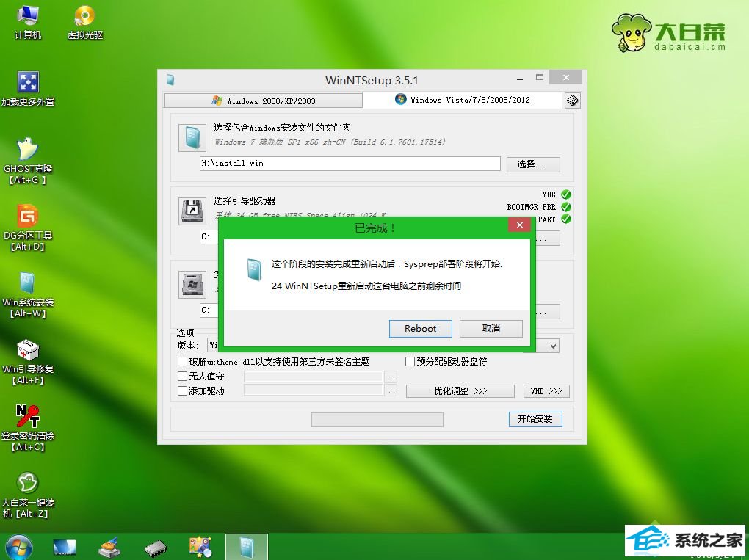Launch 登录密码清除 desktop shortcut
The height and width of the screenshot is (560, 749).
click(x=28, y=428)
